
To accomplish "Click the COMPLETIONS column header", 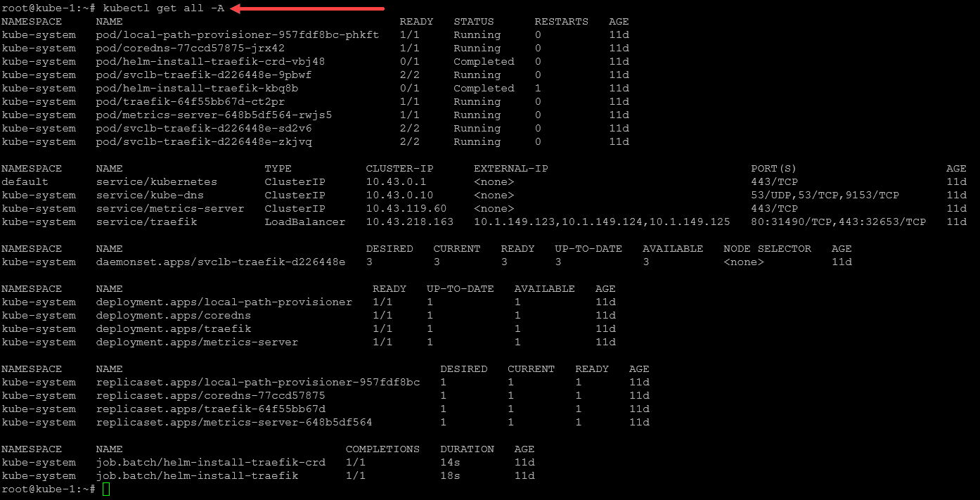I will click(x=382, y=449).
